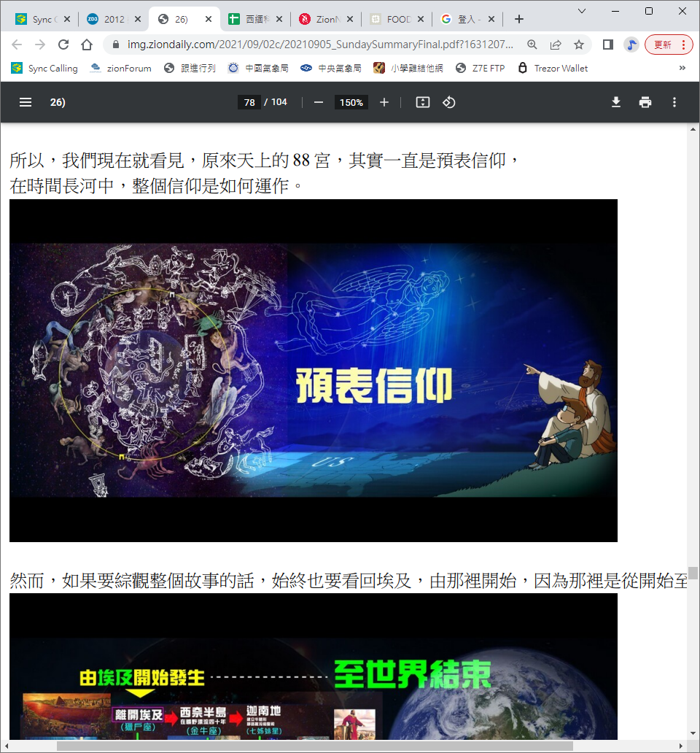
Task: Open 中國氣象局 bookmark
Action: click(259, 68)
